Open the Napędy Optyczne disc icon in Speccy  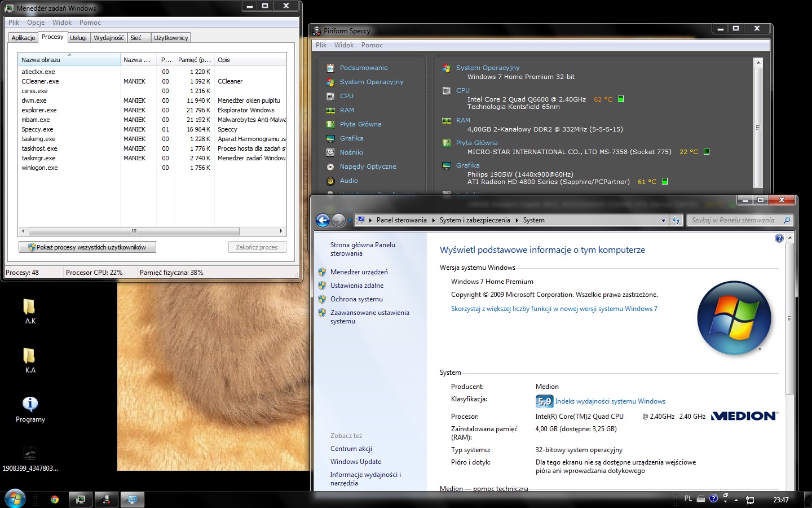click(330, 167)
